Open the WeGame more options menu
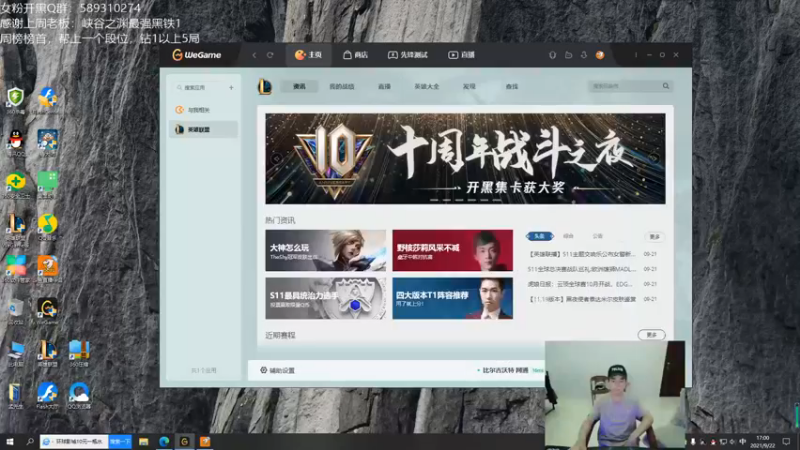800x450 pixels. [636, 55]
